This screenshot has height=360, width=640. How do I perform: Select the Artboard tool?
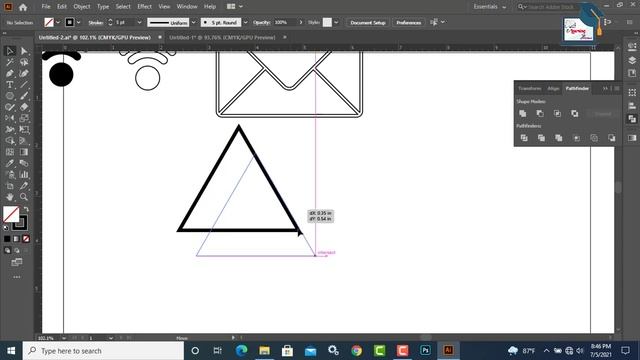(x=10, y=186)
